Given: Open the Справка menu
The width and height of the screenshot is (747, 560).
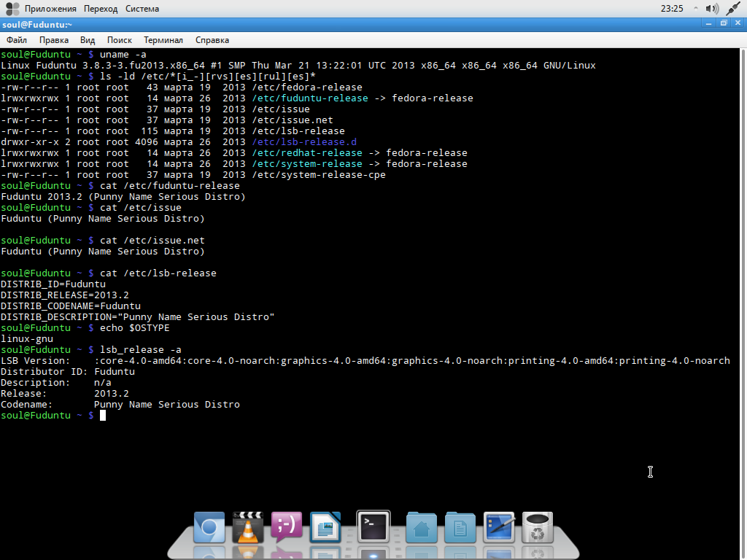Looking at the screenshot, I should click(x=212, y=40).
